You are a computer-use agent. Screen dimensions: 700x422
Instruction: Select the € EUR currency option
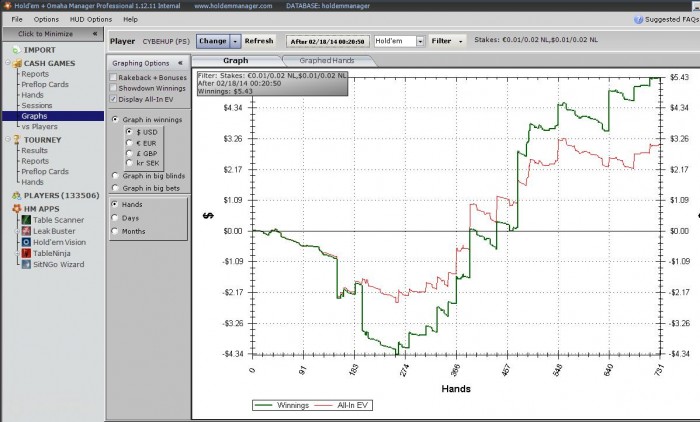129,143
